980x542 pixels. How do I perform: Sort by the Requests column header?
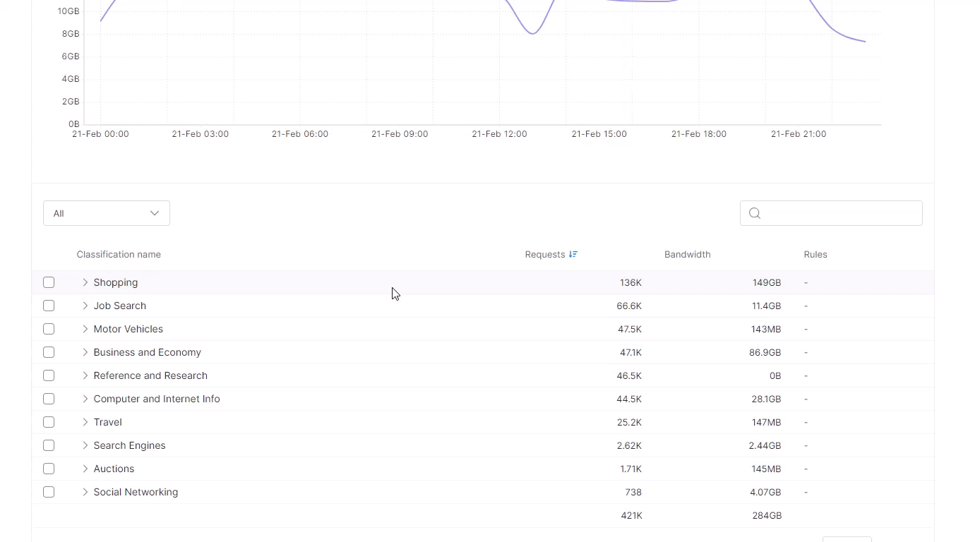tap(545, 255)
